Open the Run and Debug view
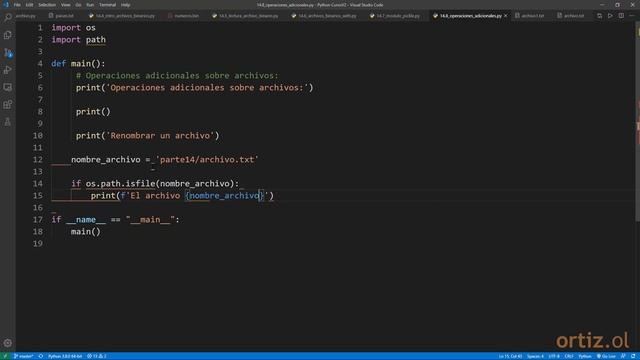This screenshot has width=640, height=360. 8,70
